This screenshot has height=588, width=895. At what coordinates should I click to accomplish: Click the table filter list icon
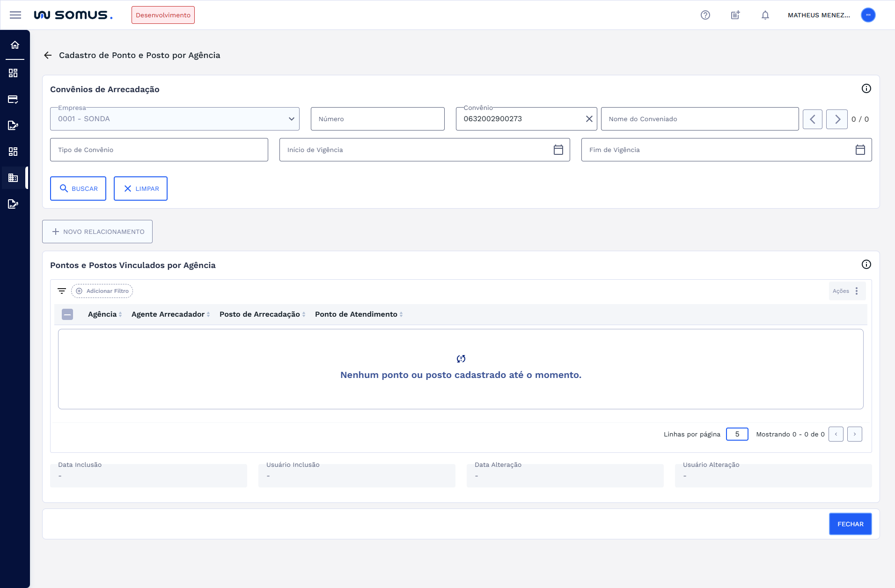pyautogui.click(x=61, y=291)
